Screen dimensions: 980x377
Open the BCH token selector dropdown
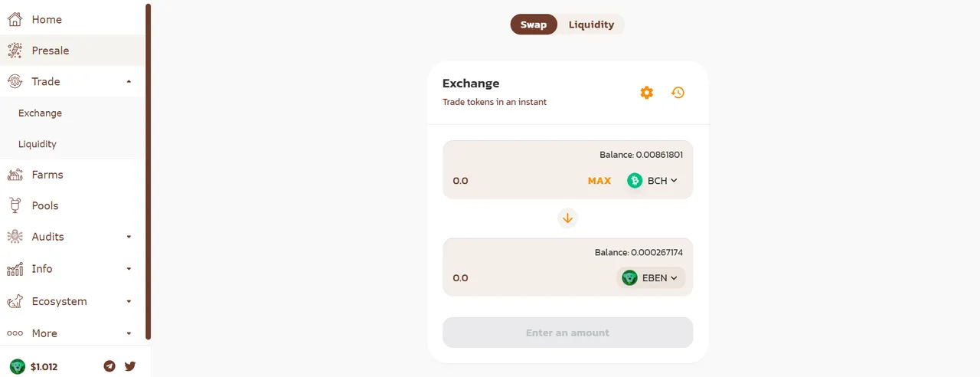click(x=652, y=181)
